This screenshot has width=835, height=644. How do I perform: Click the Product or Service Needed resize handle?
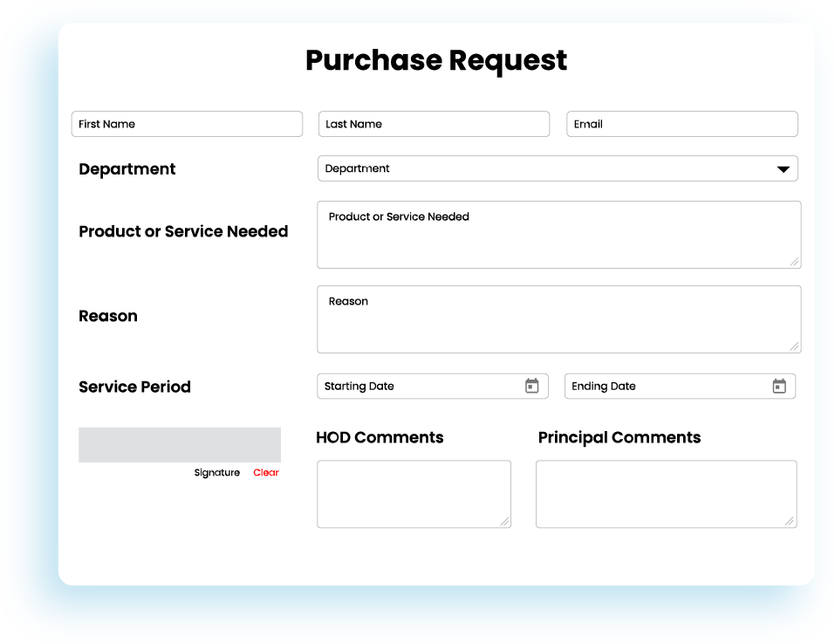(x=794, y=261)
